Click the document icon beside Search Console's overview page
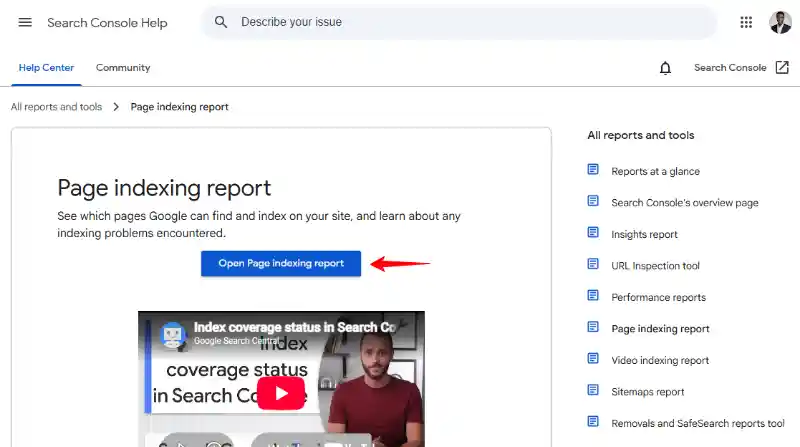 coord(593,201)
